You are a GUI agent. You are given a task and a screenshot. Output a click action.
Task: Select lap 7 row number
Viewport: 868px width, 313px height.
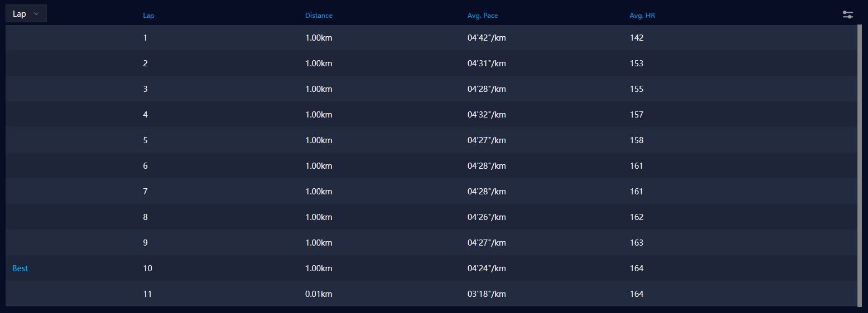pos(145,192)
